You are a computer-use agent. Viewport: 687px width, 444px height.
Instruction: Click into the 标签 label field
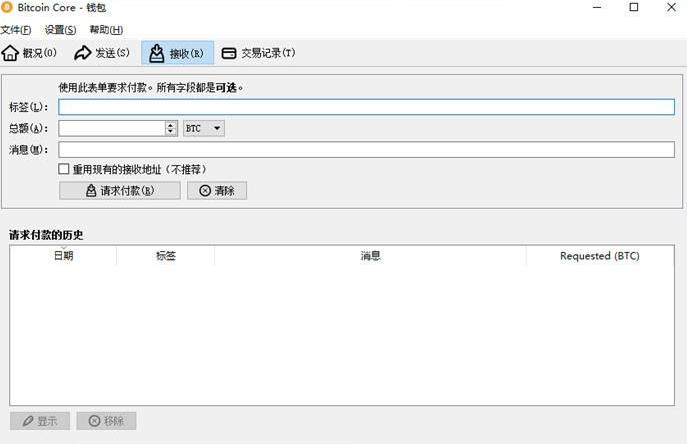click(x=366, y=107)
